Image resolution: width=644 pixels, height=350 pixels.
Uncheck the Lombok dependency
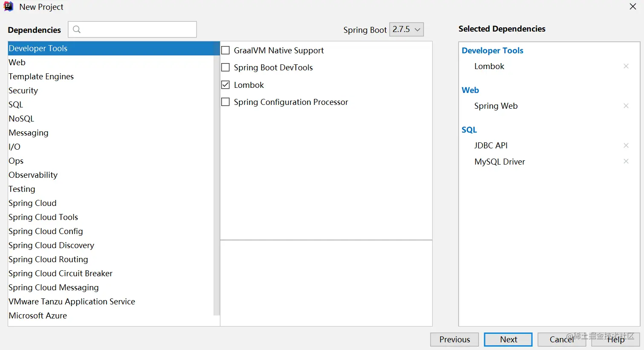pos(225,85)
